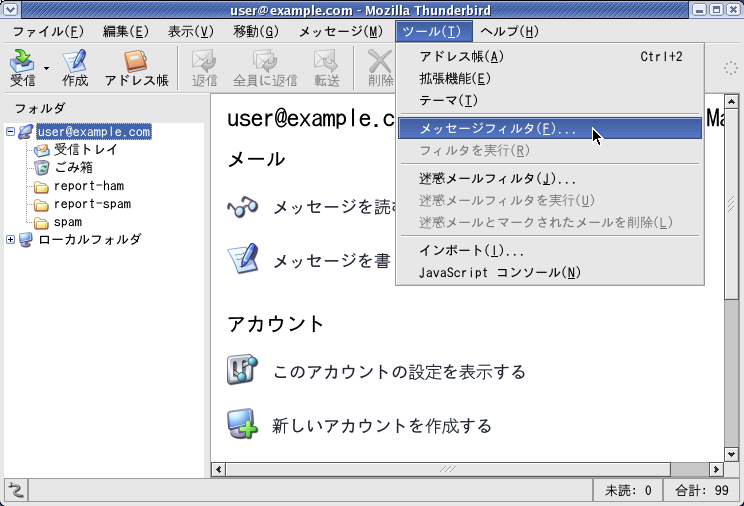Screen dimensions: 744x506
Task: Choose 拡張機能(E) in the Tools menu
Action: click(x=550, y=78)
